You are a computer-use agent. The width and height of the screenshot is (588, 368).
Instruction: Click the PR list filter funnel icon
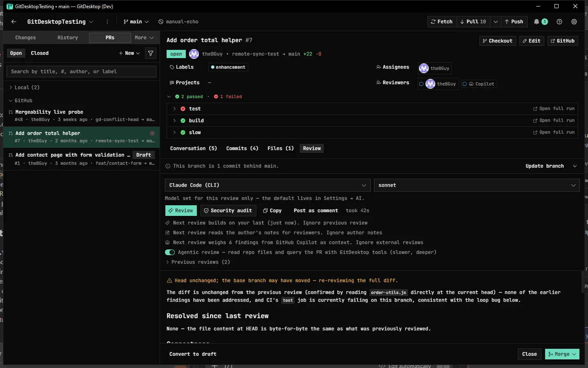151,53
